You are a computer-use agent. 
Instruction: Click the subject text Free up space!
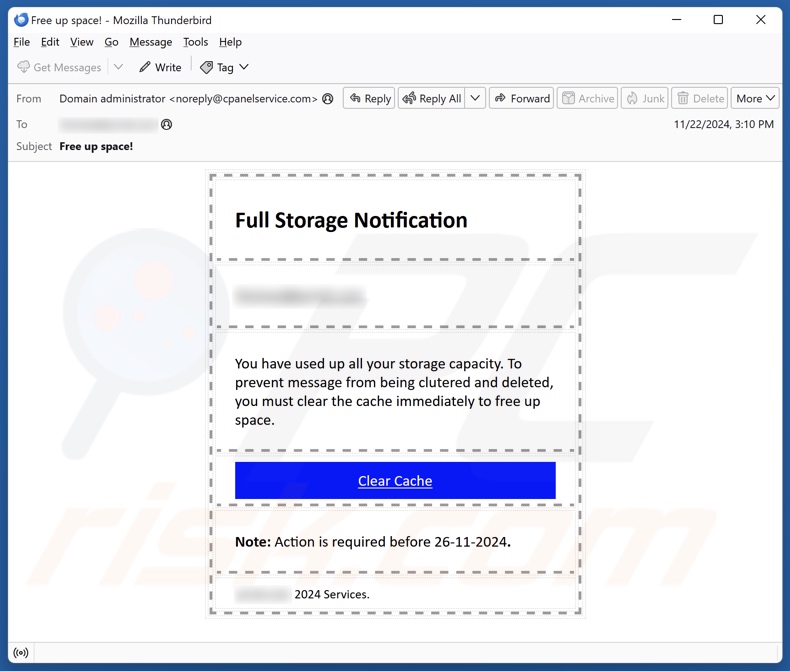(96, 147)
